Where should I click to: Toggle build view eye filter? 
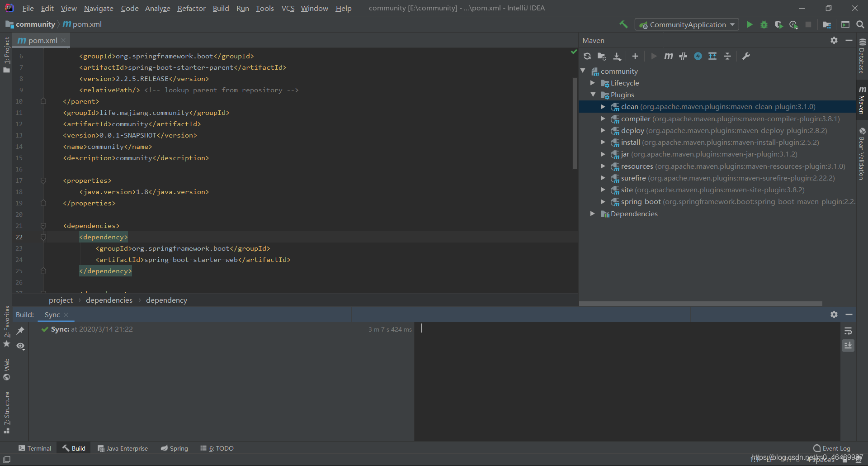tap(20, 346)
